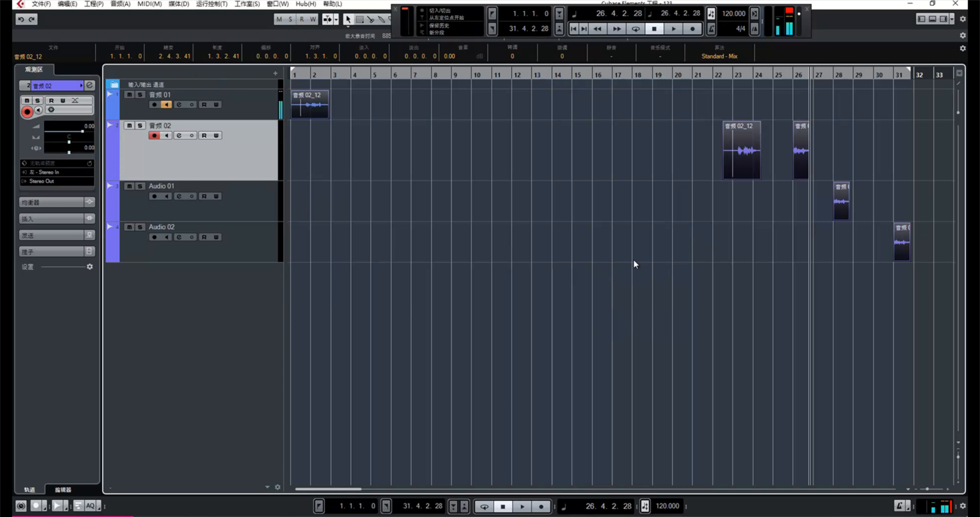Open input routing 左 - Stereo In
This screenshot has height=517, width=980.
[x=57, y=173]
